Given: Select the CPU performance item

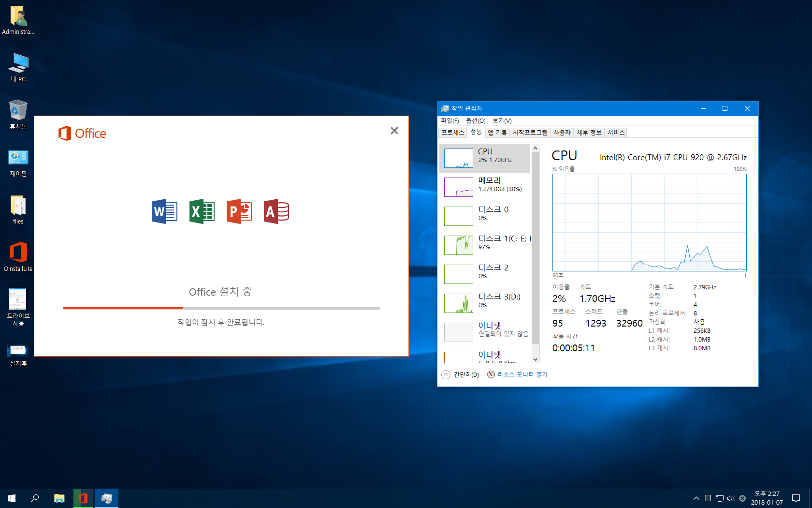Looking at the screenshot, I should (485, 158).
